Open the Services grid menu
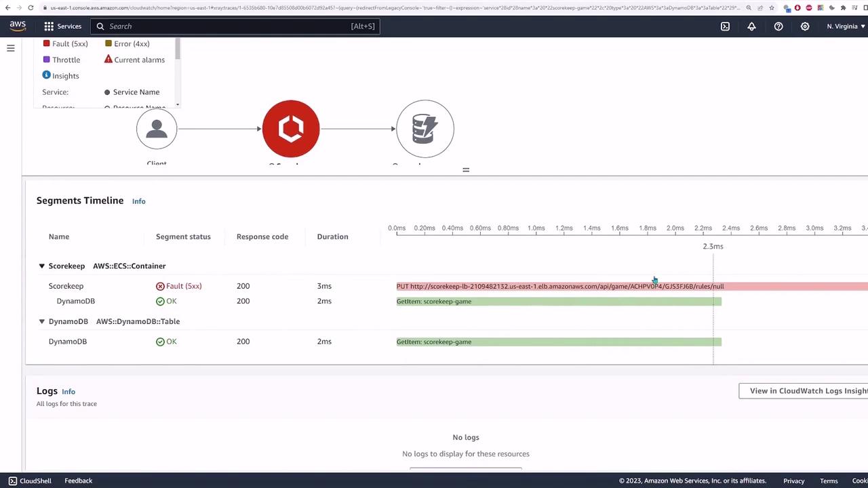The height and width of the screenshot is (488, 868). tap(62, 26)
